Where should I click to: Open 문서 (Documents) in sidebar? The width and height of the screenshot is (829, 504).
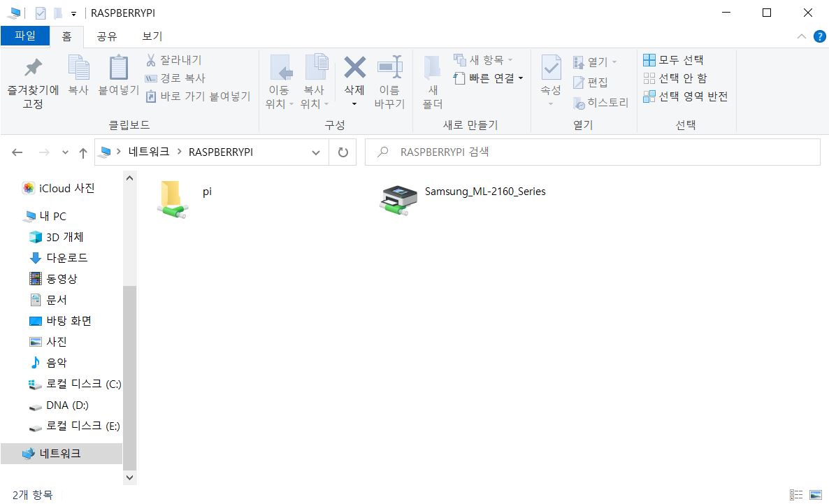(x=48, y=300)
